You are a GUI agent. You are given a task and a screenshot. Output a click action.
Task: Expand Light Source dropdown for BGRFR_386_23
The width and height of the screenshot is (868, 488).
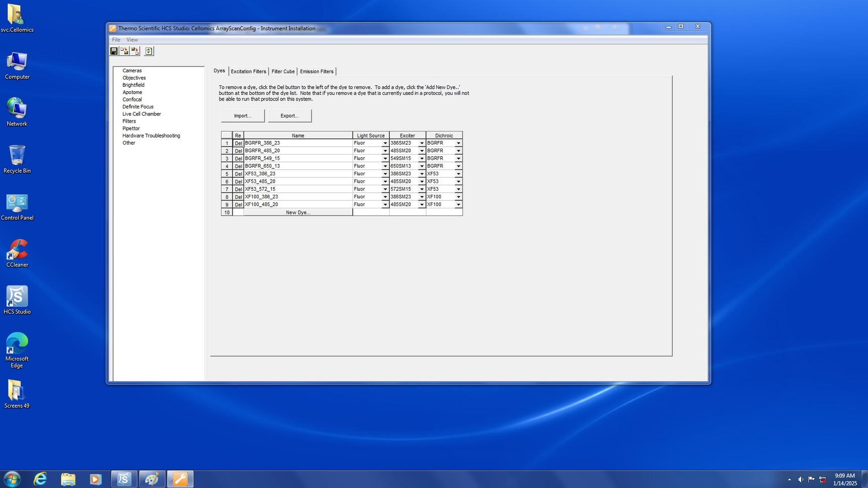[385, 144]
